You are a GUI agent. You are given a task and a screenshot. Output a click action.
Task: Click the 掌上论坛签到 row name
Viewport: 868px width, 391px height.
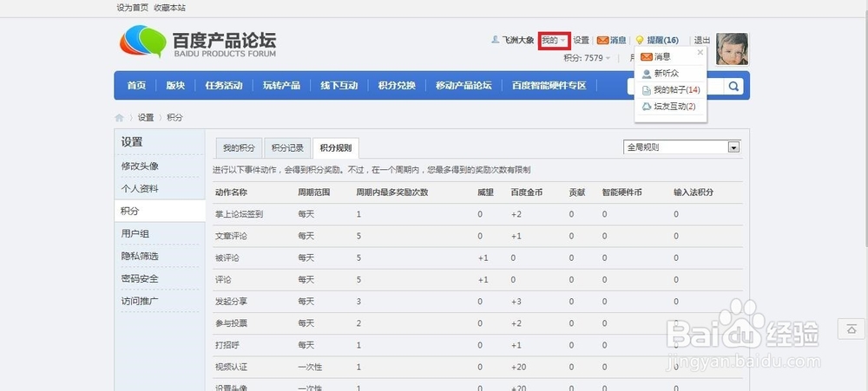coord(239,215)
